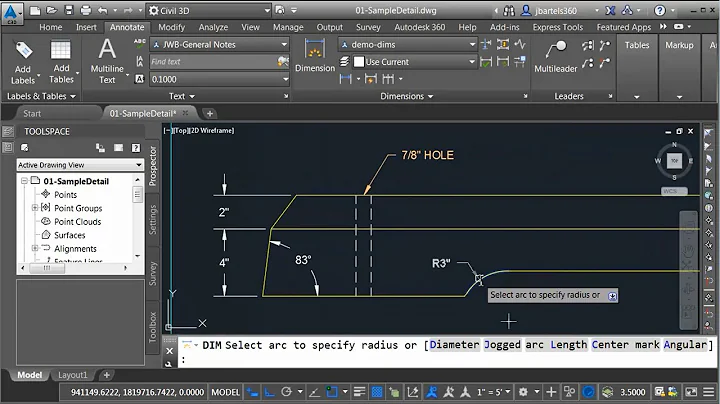The height and width of the screenshot is (404, 720).
Task: Open the Home ribbon tab
Action: coord(51,27)
